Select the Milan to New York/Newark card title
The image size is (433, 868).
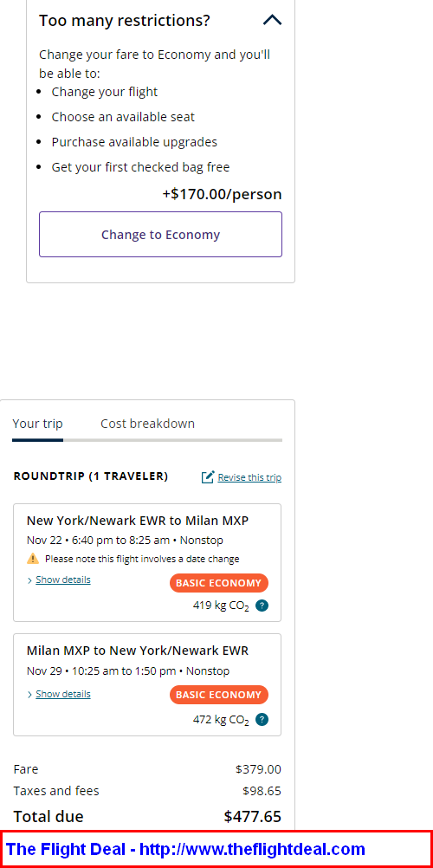[x=138, y=651]
